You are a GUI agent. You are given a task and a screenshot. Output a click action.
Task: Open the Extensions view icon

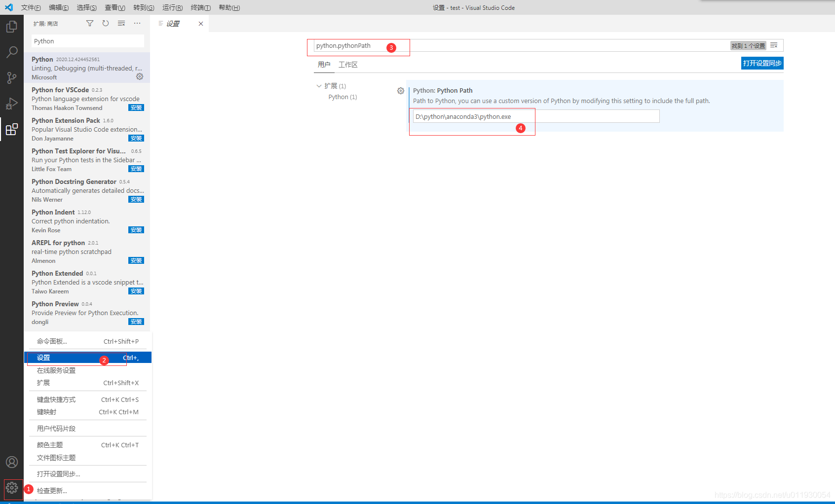pyautogui.click(x=12, y=129)
